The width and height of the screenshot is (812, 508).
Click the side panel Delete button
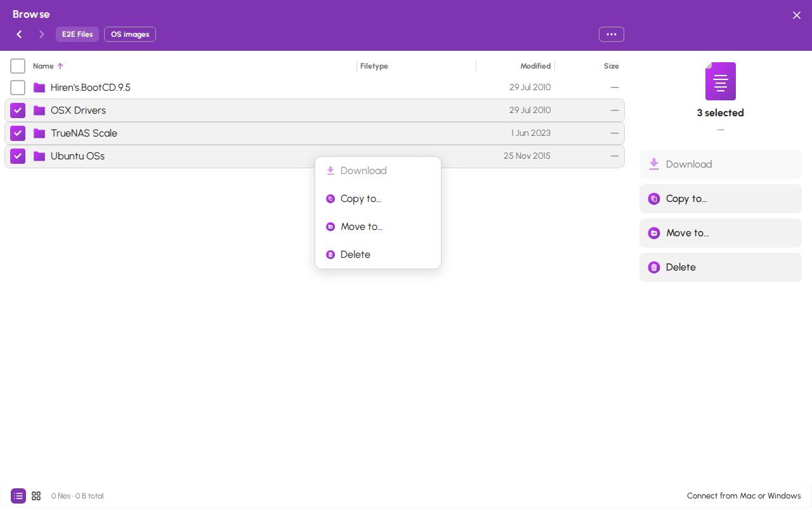click(721, 267)
